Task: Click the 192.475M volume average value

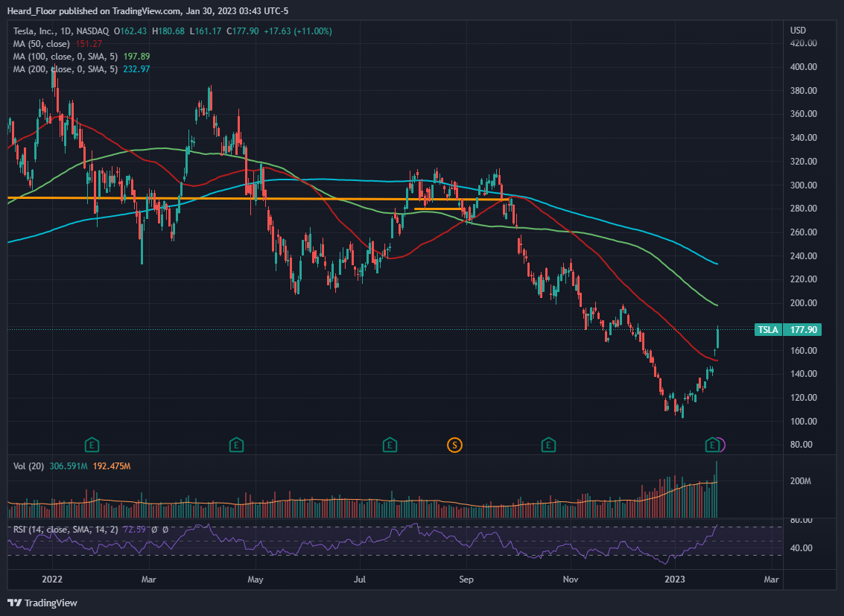Action: (112, 466)
